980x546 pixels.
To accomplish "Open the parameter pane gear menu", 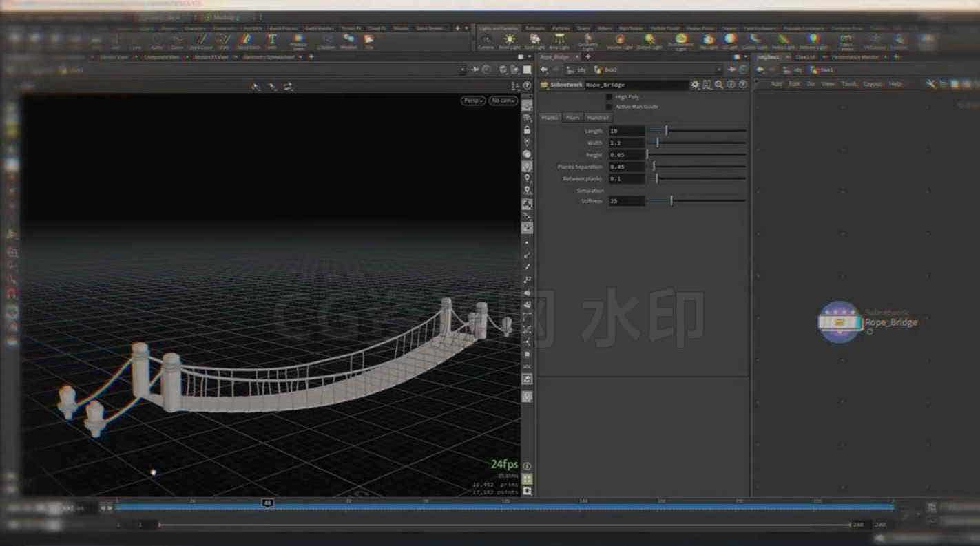I will coord(695,85).
